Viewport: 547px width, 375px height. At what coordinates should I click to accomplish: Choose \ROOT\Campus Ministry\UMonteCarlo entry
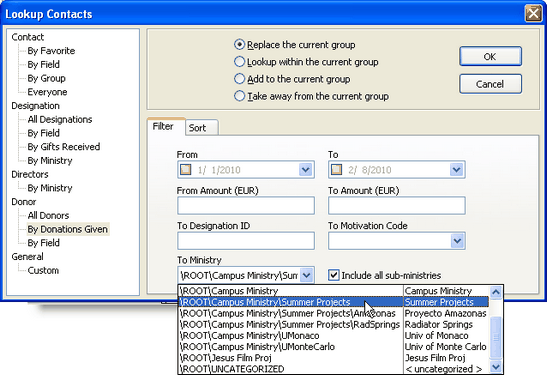pos(290,347)
